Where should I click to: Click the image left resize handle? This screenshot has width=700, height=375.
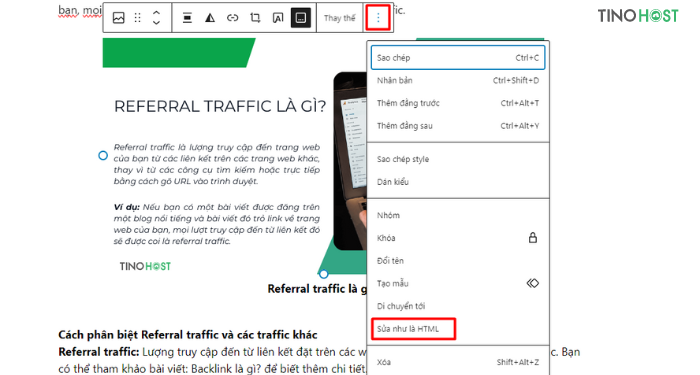pyautogui.click(x=103, y=155)
